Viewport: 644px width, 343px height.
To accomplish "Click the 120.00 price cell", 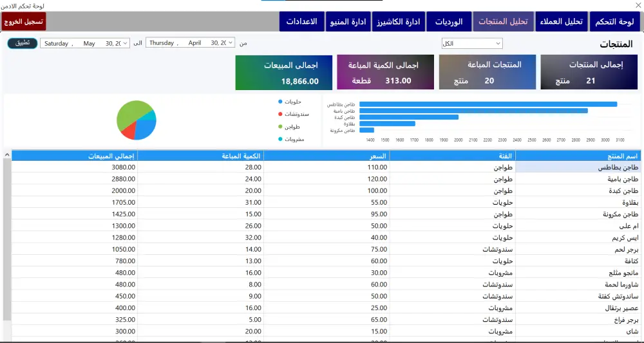I will pyautogui.click(x=327, y=179).
